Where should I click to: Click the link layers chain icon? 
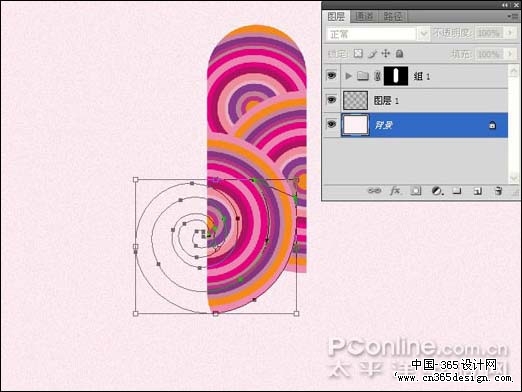tap(374, 191)
